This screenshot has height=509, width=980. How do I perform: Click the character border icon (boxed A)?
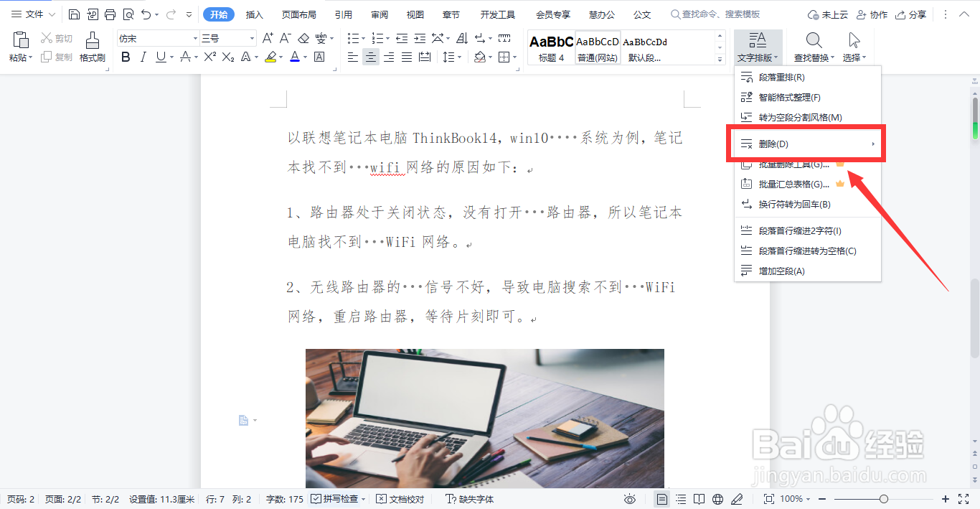tap(319, 57)
